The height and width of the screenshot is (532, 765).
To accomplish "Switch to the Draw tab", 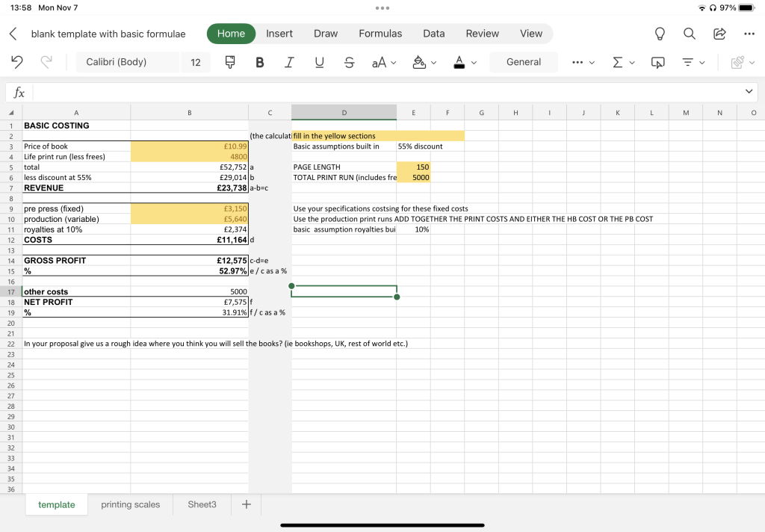I will tap(326, 33).
